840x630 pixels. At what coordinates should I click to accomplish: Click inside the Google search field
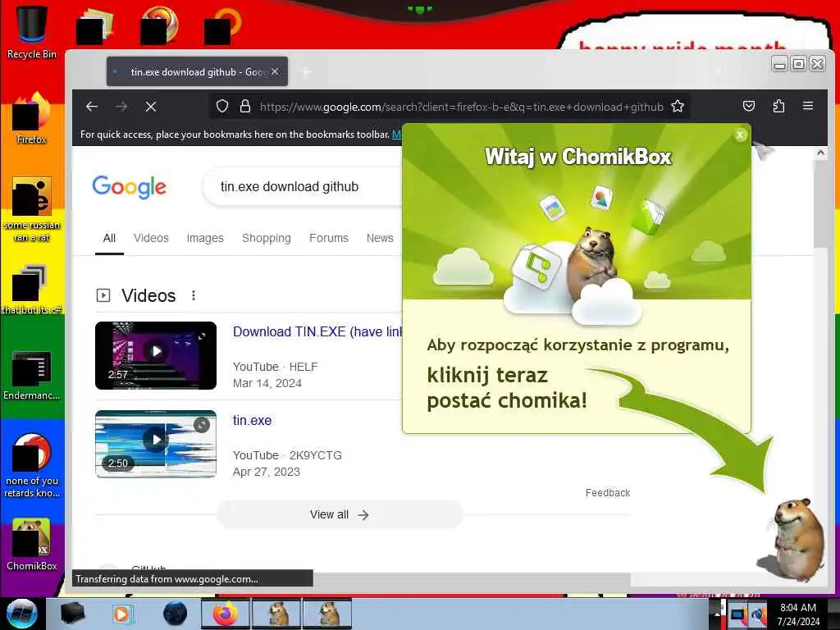(304, 187)
